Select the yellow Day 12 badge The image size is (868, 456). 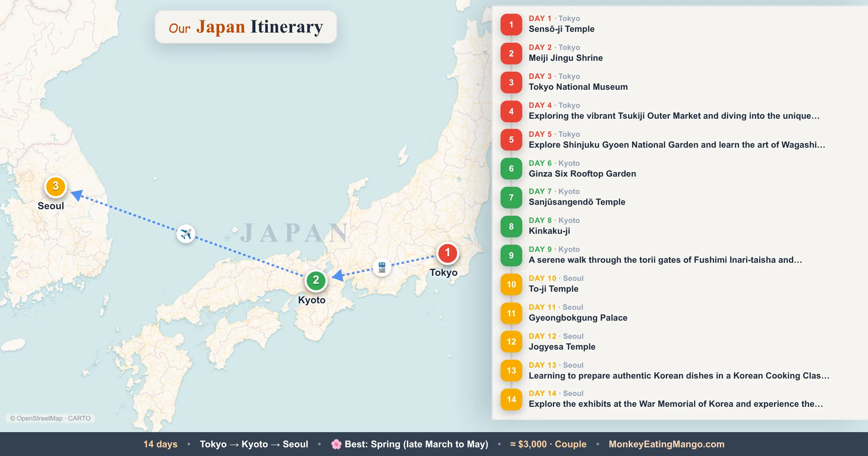(511, 342)
